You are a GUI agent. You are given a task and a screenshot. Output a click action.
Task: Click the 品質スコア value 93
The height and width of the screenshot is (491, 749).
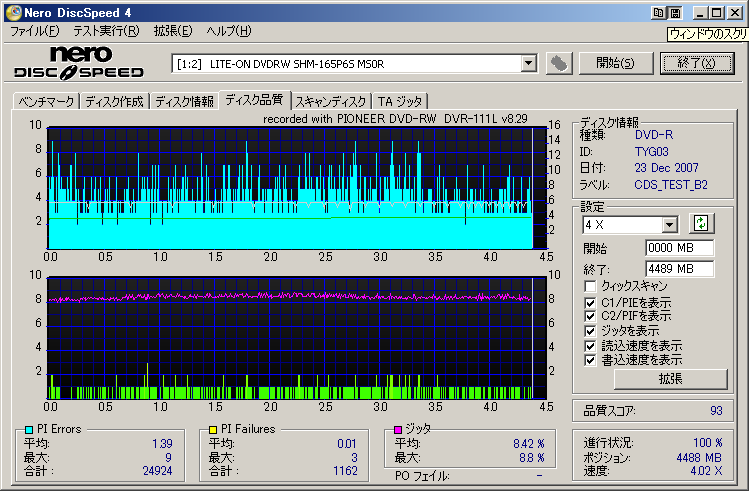click(716, 411)
